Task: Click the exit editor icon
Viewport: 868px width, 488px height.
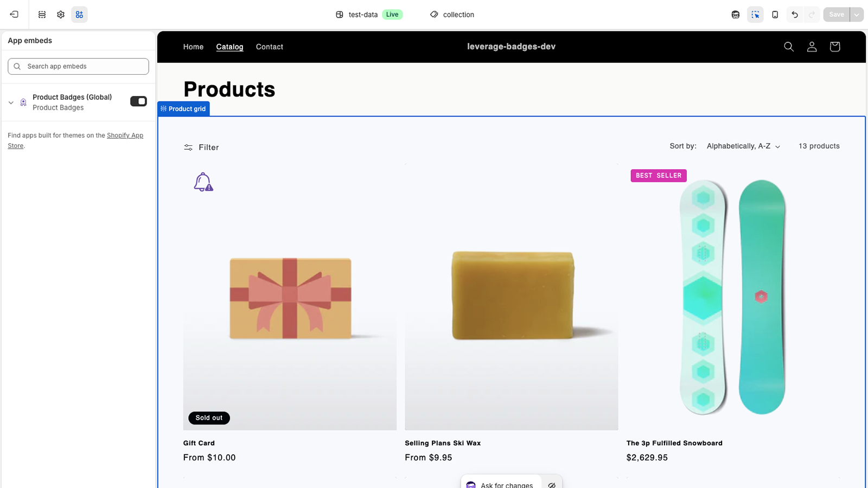Action: [x=14, y=15]
